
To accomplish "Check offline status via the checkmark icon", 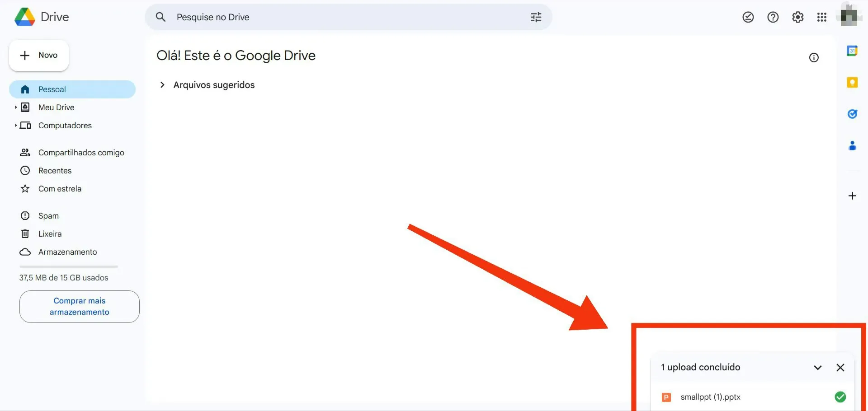I will [x=748, y=17].
